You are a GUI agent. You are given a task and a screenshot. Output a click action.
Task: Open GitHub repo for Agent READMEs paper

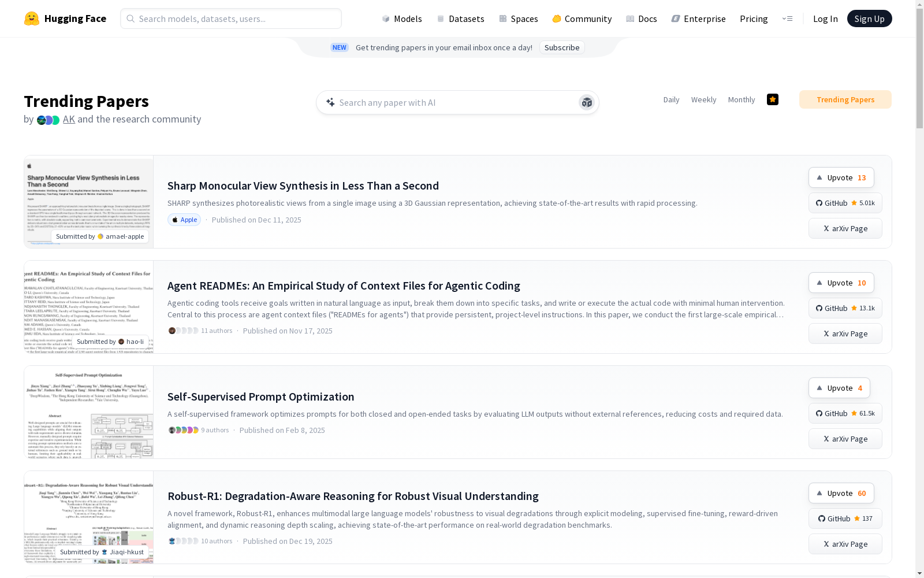tap(845, 308)
